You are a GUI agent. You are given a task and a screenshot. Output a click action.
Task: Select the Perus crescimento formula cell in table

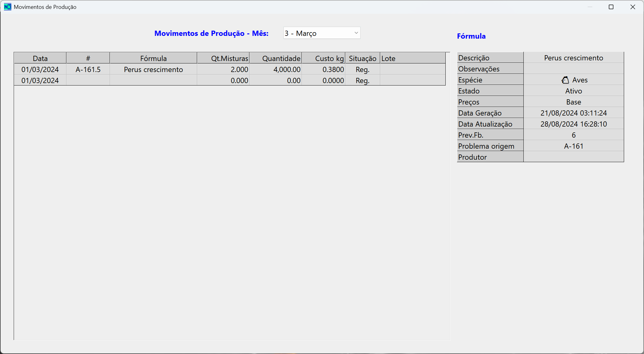(153, 70)
